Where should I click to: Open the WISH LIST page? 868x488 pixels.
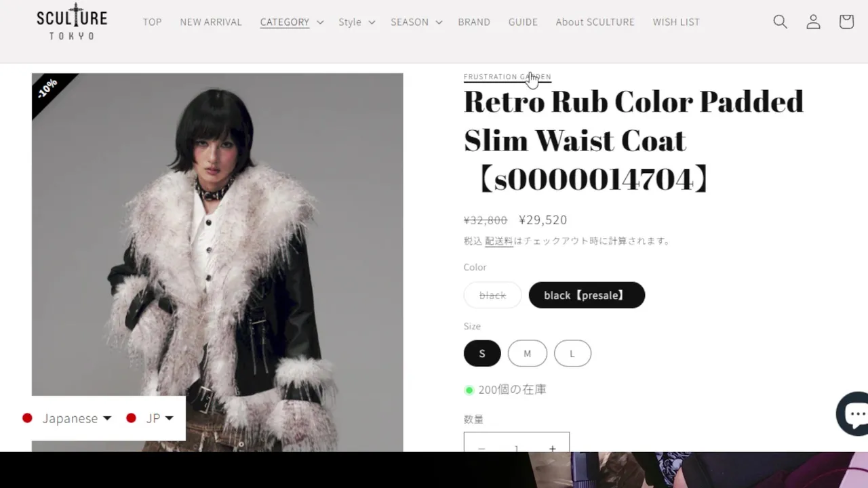(x=676, y=22)
